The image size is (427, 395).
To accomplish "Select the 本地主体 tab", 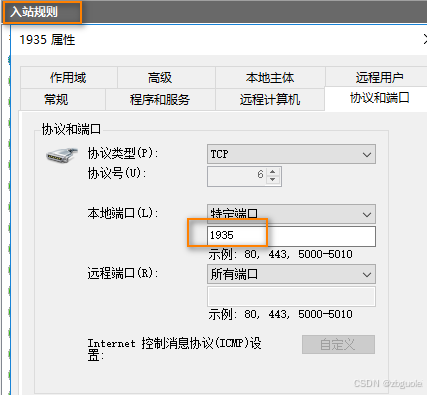I will click(270, 77).
